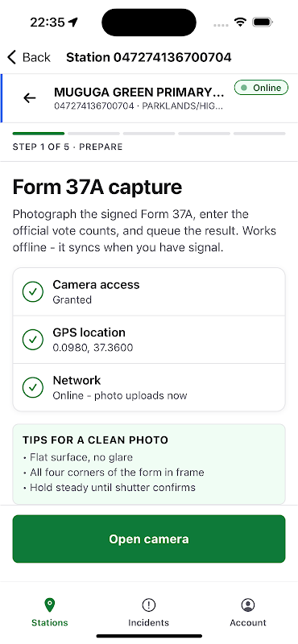Viewport: 298px width, 644px height.
Task: Tap the Network status green checkmark
Action: click(33, 387)
